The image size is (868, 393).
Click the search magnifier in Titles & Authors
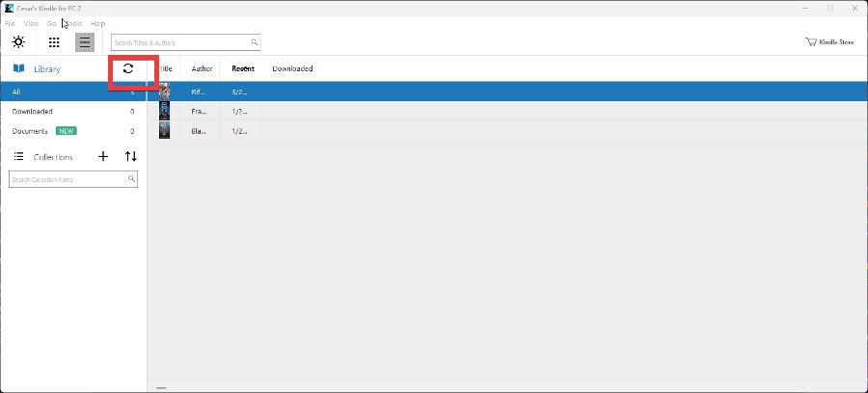[x=254, y=42]
